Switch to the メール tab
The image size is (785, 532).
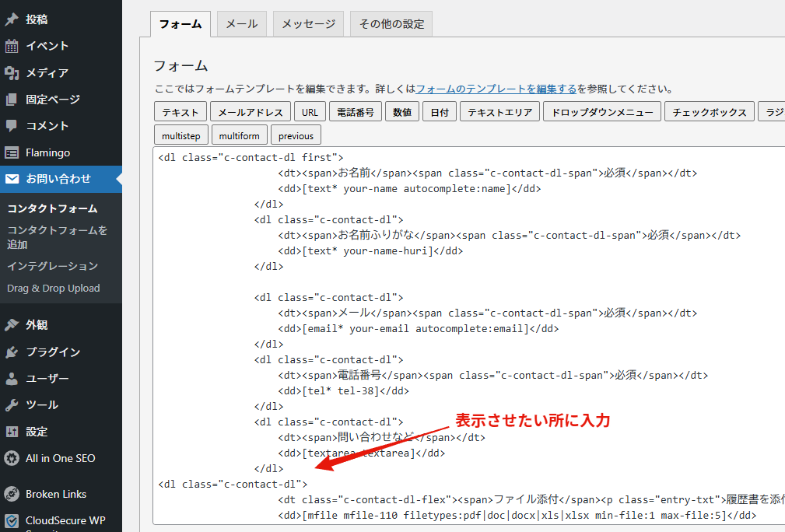(x=242, y=24)
